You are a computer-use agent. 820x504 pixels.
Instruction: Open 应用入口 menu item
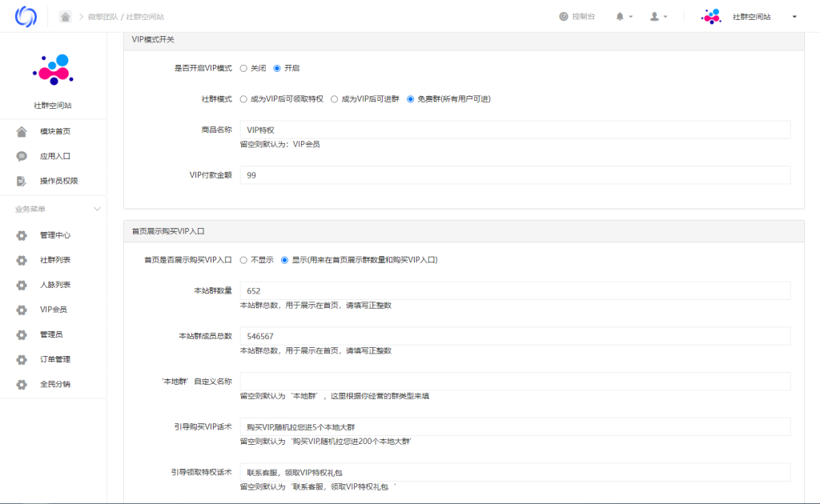coord(54,156)
